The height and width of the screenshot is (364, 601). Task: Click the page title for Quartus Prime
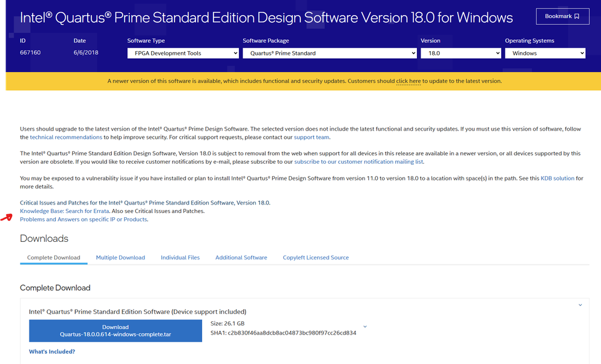point(267,17)
